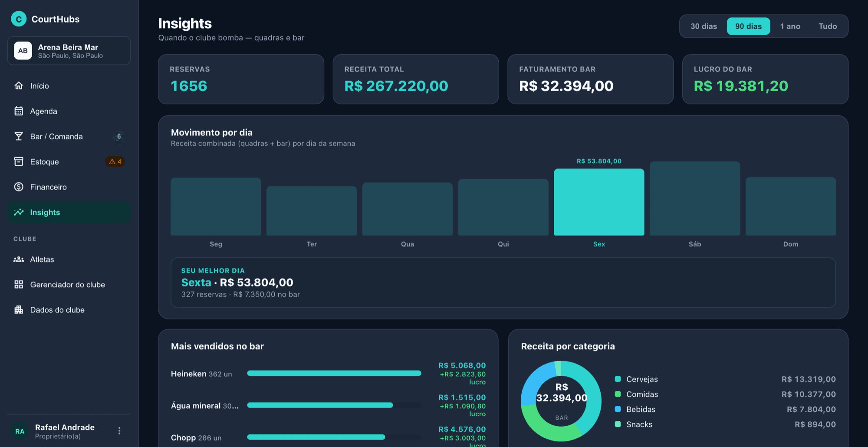This screenshot has height=447, width=868.
Task: Open Gerenciador do clube
Action: (x=69, y=285)
